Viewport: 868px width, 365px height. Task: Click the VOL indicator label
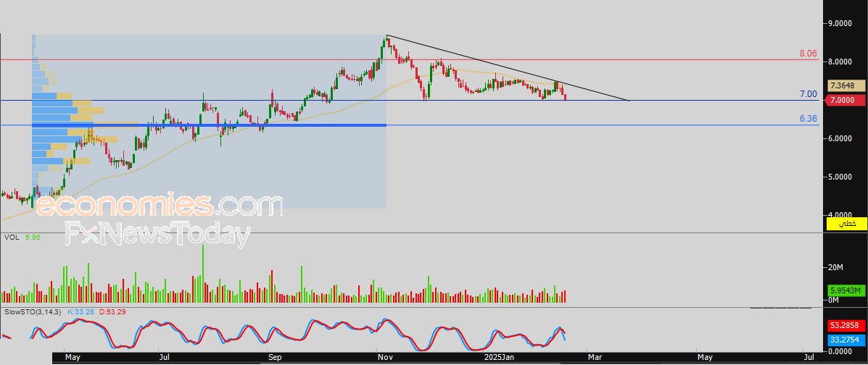click(x=12, y=238)
